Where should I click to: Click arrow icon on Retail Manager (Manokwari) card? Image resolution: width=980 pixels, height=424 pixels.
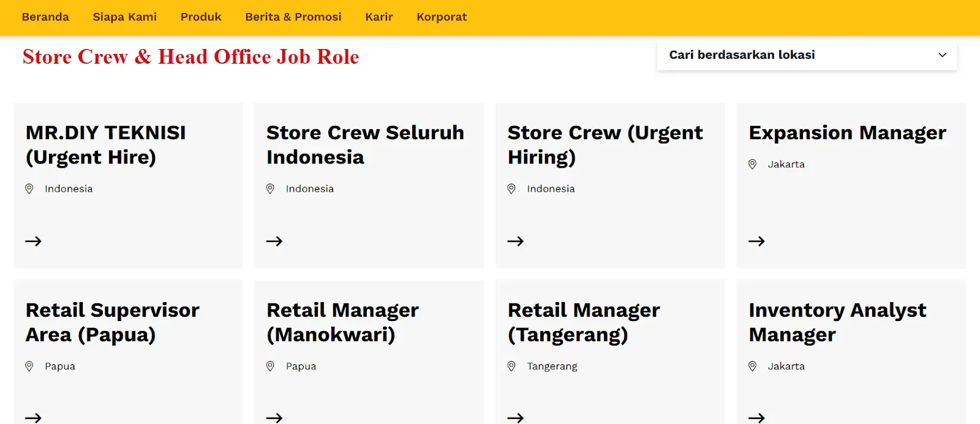pos(274,418)
